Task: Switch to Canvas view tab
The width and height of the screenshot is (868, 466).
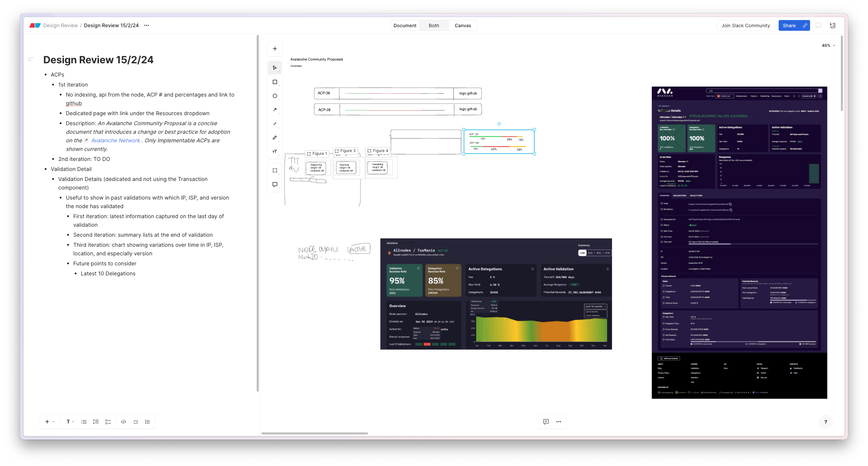Action: [x=463, y=25]
